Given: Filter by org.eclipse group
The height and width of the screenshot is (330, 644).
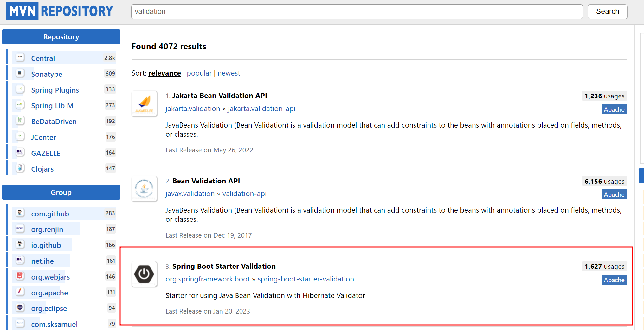Looking at the screenshot, I should 49,308.
